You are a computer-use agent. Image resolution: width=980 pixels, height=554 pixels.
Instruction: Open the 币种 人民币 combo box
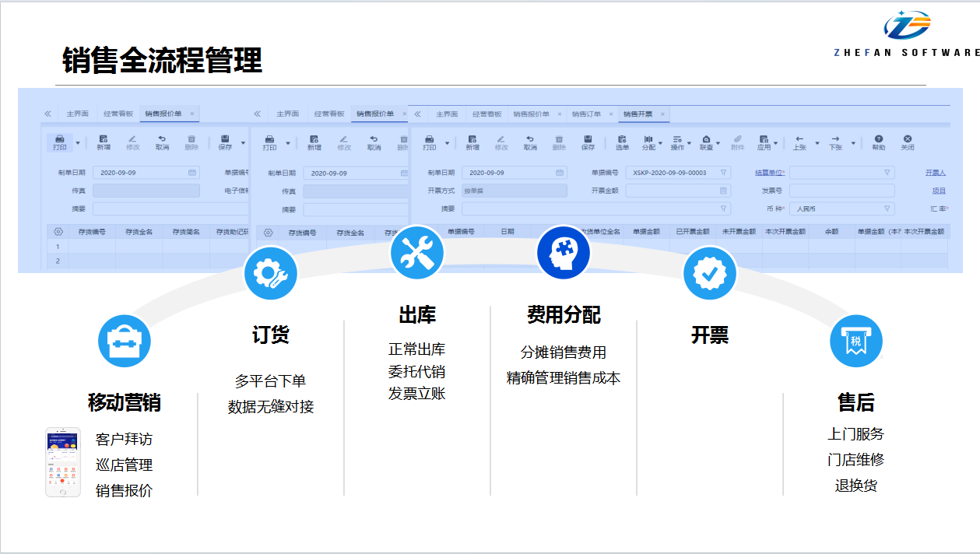coord(841,209)
